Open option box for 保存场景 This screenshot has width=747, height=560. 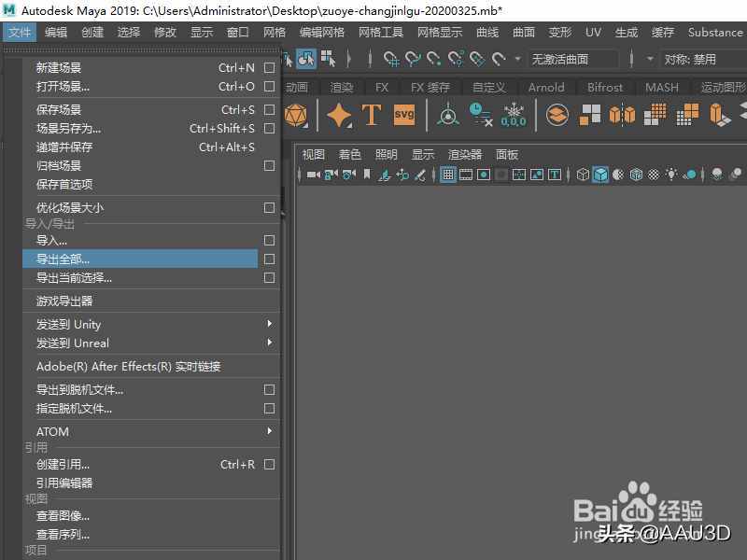(x=269, y=109)
